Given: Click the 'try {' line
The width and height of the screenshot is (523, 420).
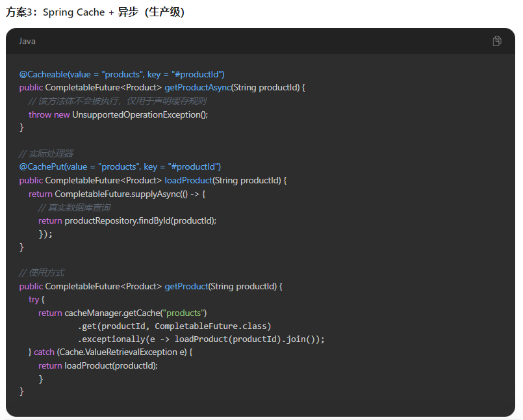Looking at the screenshot, I should click(x=36, y=300).
